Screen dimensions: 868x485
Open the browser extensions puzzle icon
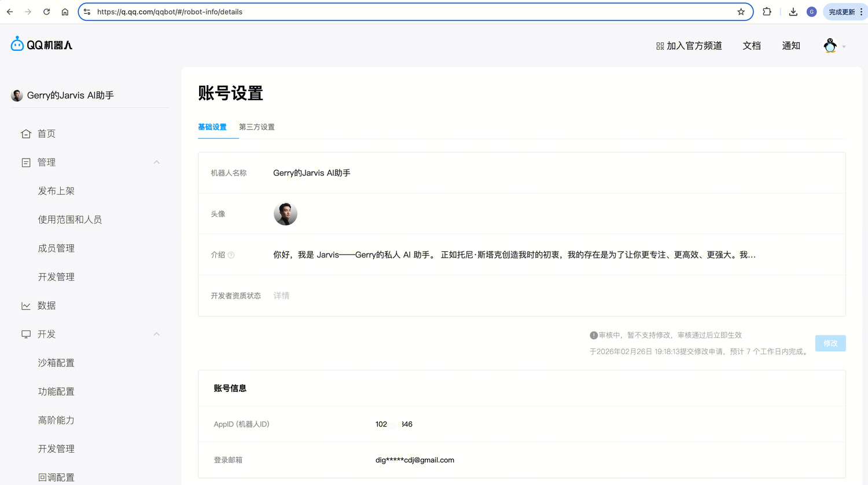(x=767, y=12)
